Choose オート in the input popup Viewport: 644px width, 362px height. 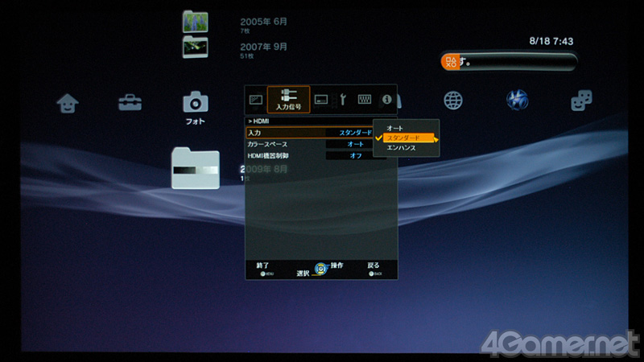[394, 128]
